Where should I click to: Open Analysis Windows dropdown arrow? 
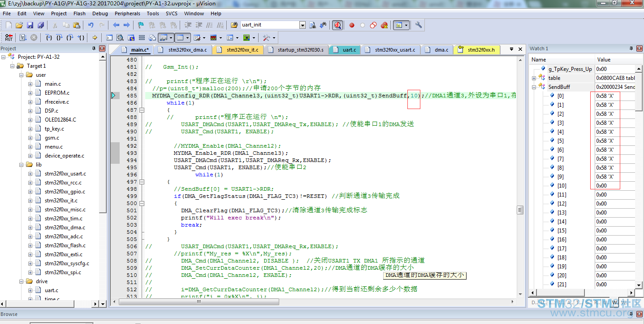[x=220, y=38]
